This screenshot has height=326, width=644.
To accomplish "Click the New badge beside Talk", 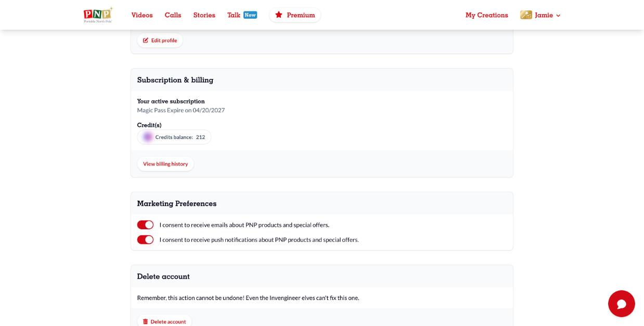I will click(250, 15).
